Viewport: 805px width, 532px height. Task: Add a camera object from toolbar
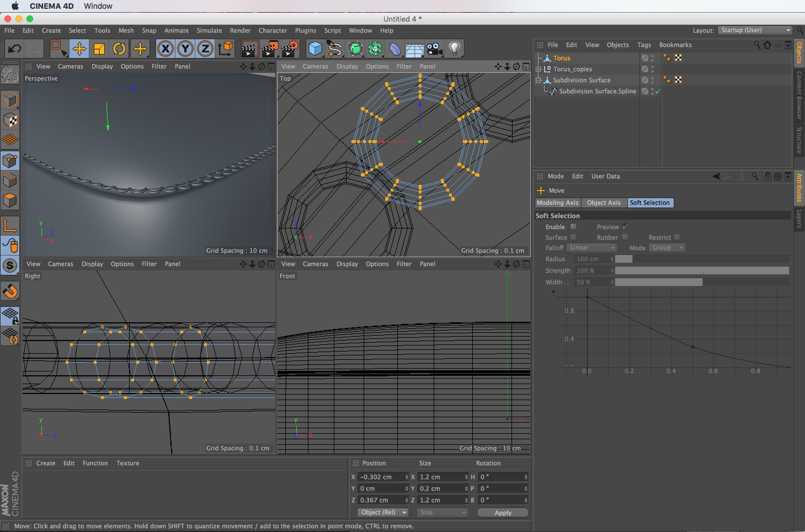[x=435, y=49]
